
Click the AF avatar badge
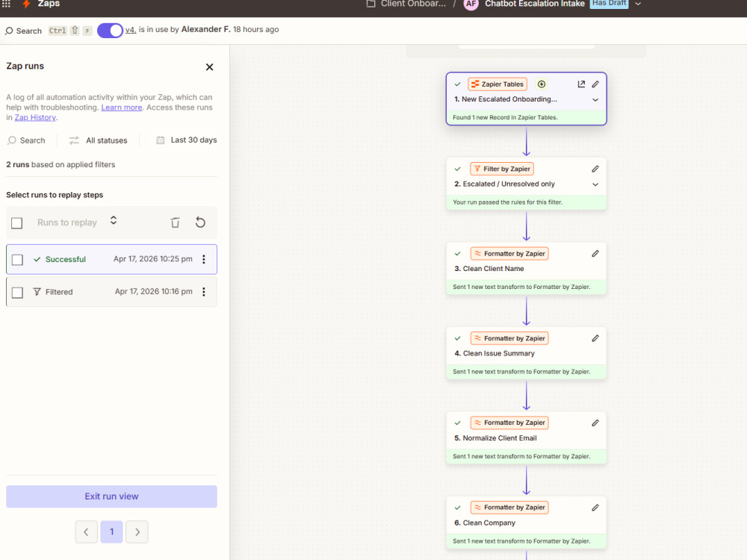[471, 4]
